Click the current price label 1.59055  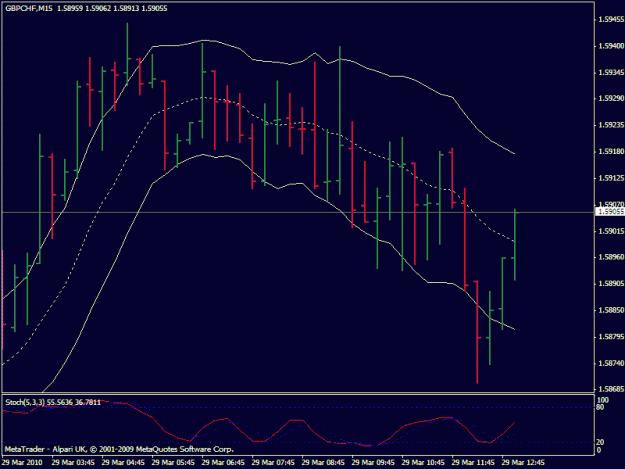click(x=610, y=212)
